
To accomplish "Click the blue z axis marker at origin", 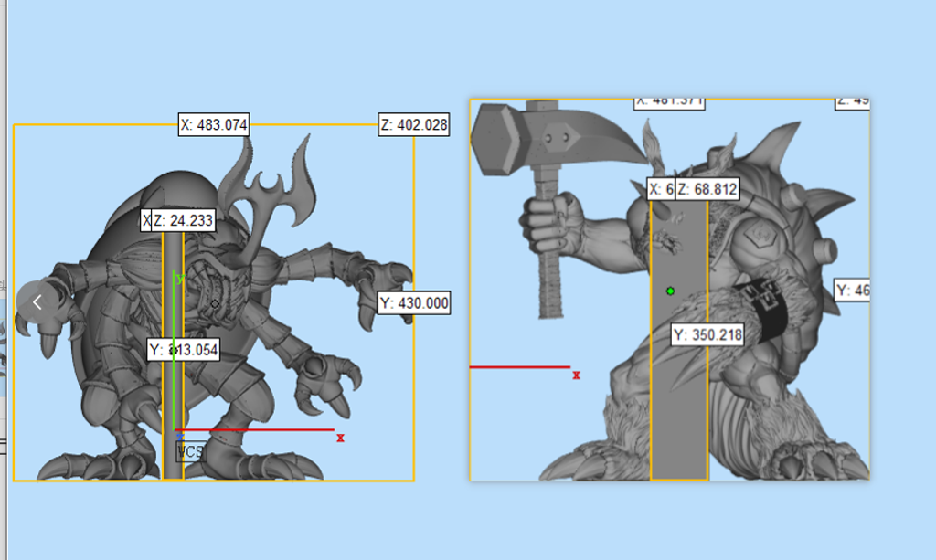I will (179, 435).
